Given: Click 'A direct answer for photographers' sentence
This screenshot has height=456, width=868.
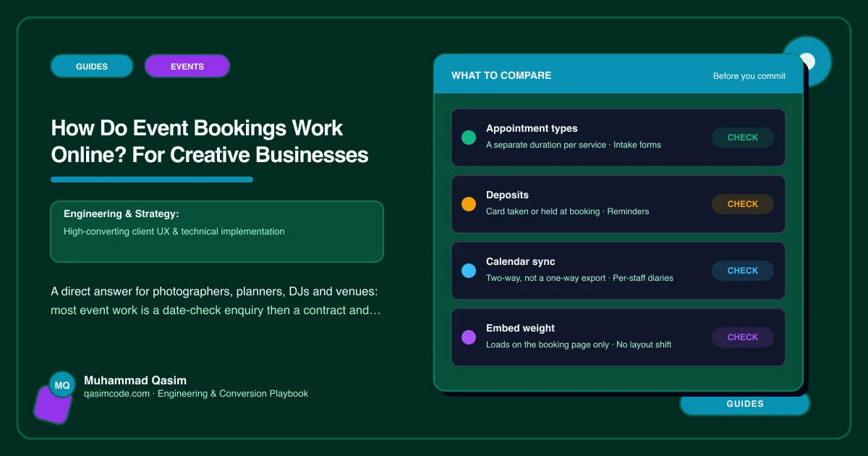Looking at the screenshot, I should [x=215, y=292].
